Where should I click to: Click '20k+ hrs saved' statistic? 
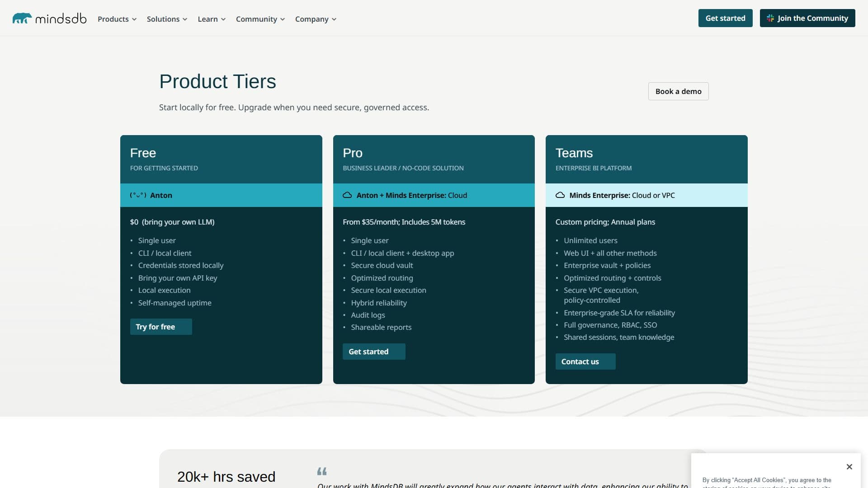click(x=226, y=477)
